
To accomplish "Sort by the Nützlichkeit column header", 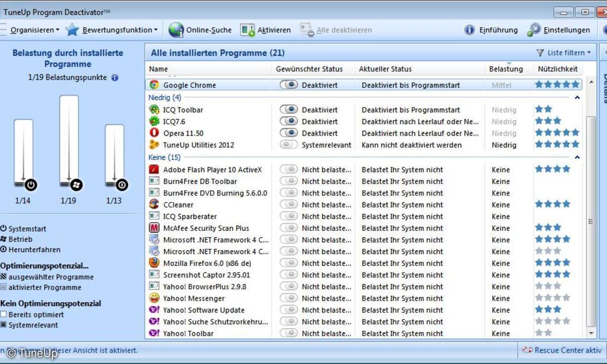I will click(x=557, y=69).
